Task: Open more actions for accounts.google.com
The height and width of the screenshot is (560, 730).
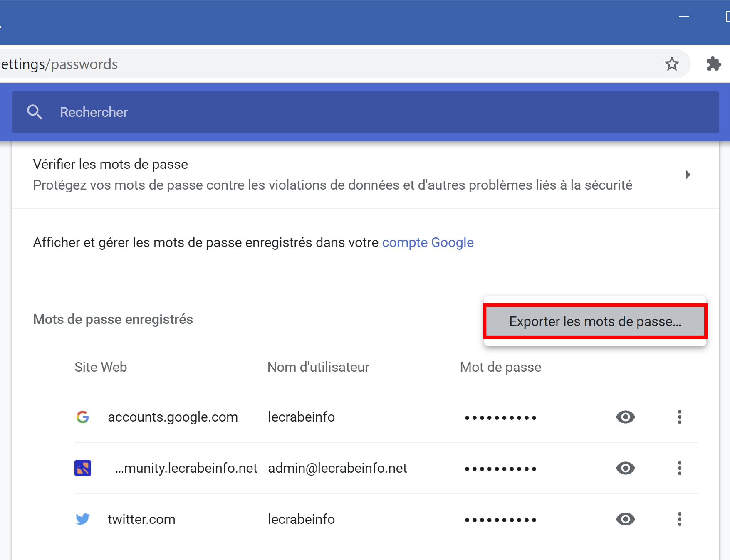Action: (x=680, y=417)
